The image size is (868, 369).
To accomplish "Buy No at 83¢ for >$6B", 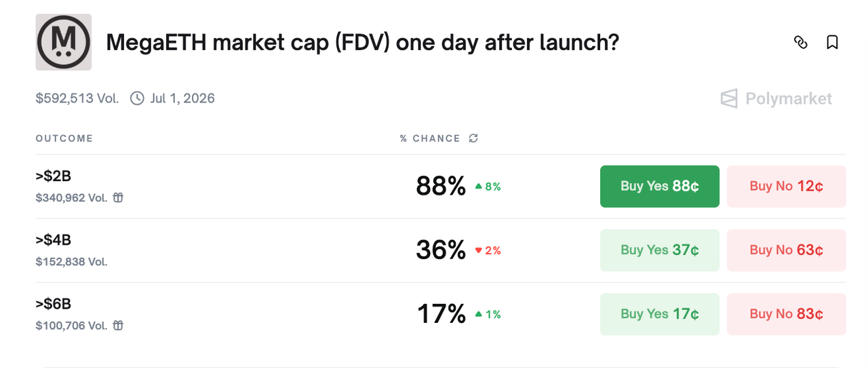I will (x=786, y=314).
